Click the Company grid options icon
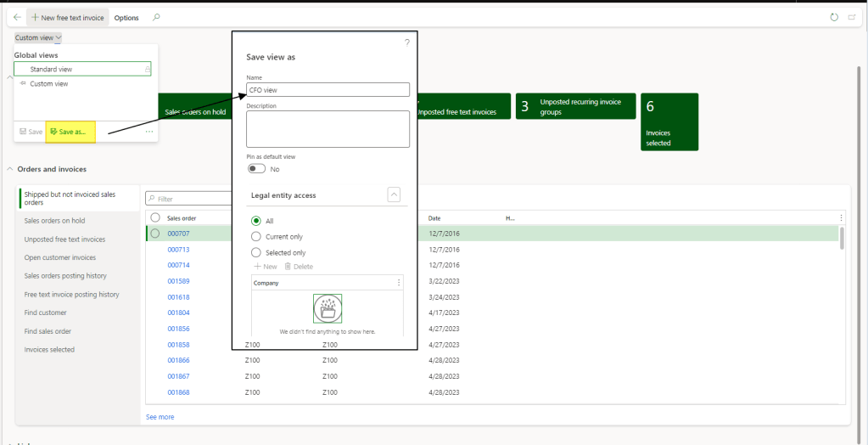This screenshot has height=445, width=868. (398, 283)
